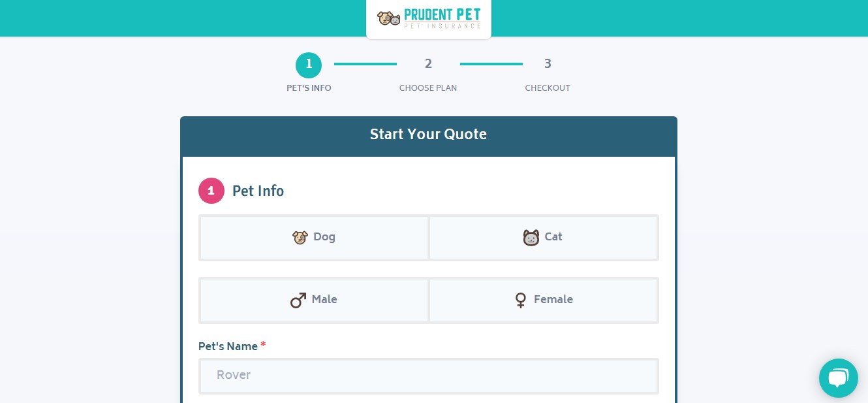
Task: Go to step 3 Checkout
Action: [x=548, y=64]
